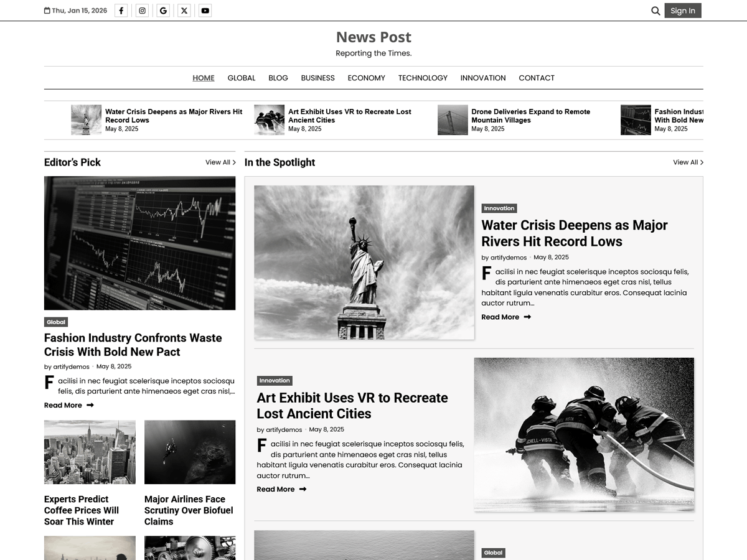Click the Innovation tag on VR exhibit article
747x560 pixels.
click(275, 380)
